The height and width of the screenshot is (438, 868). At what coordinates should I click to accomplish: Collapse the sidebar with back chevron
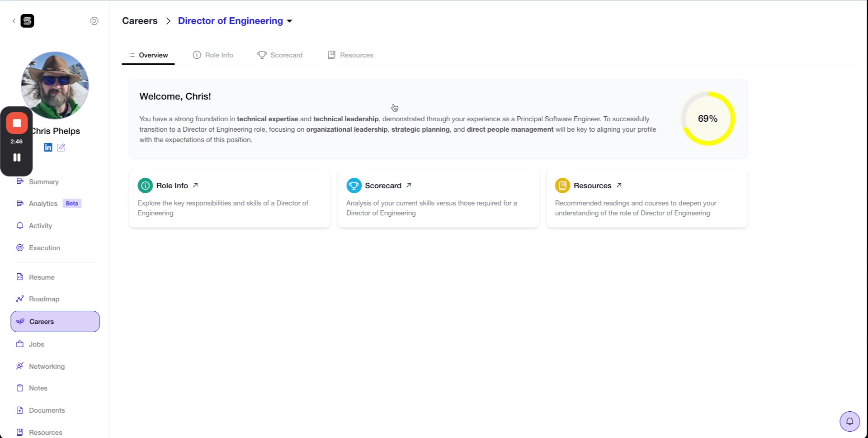point(14,21)
